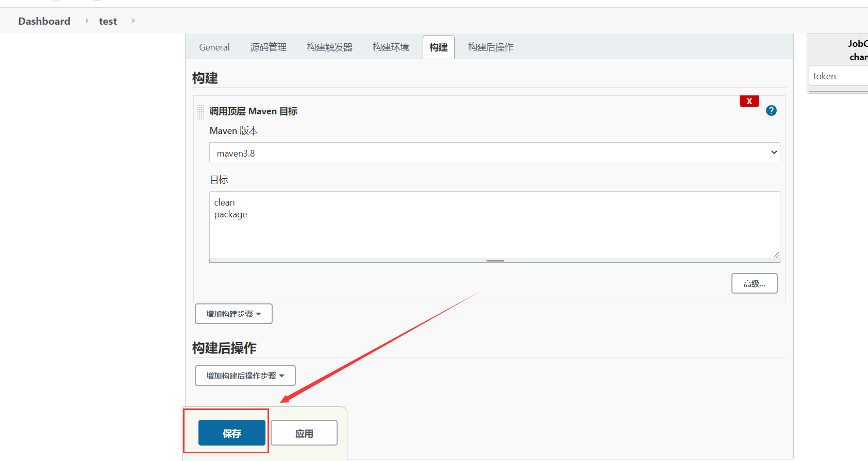
Task: Click the 保存 button
Action: [x=232, y=433]
